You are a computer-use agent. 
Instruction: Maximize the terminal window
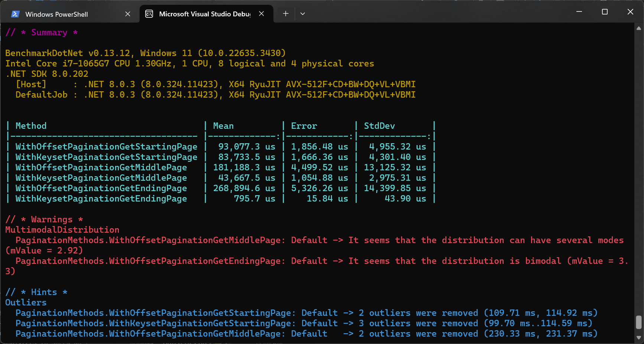[605, 12]
